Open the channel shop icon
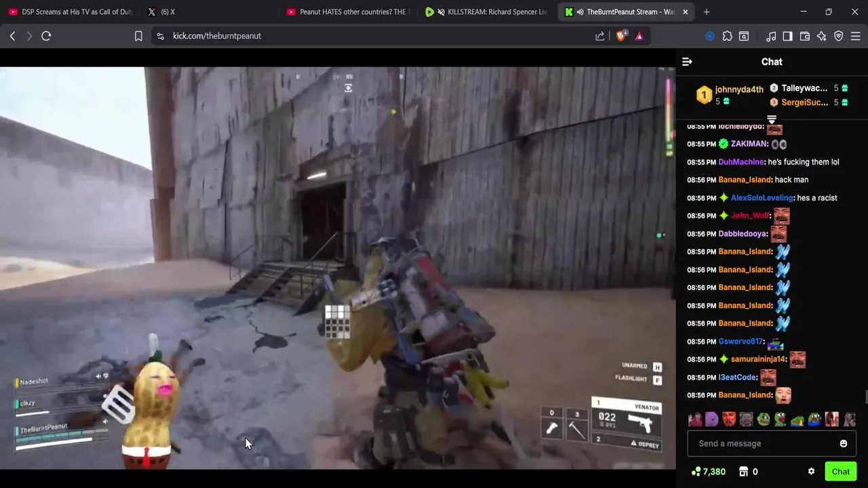The height and width of the screenshot is (488, 868). click(x=743, y=472)
